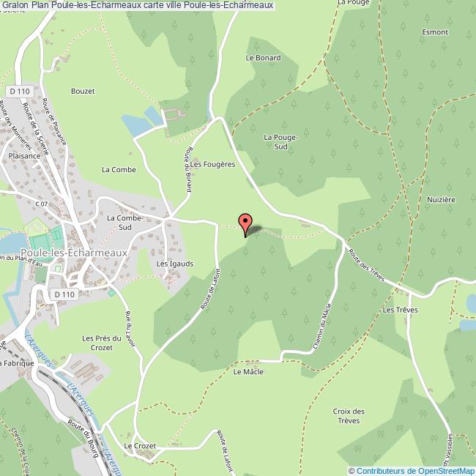Click the Les Fougères place label
This screenshot has height=476, width=476.
pyautogui.click(x=212, y=164)
